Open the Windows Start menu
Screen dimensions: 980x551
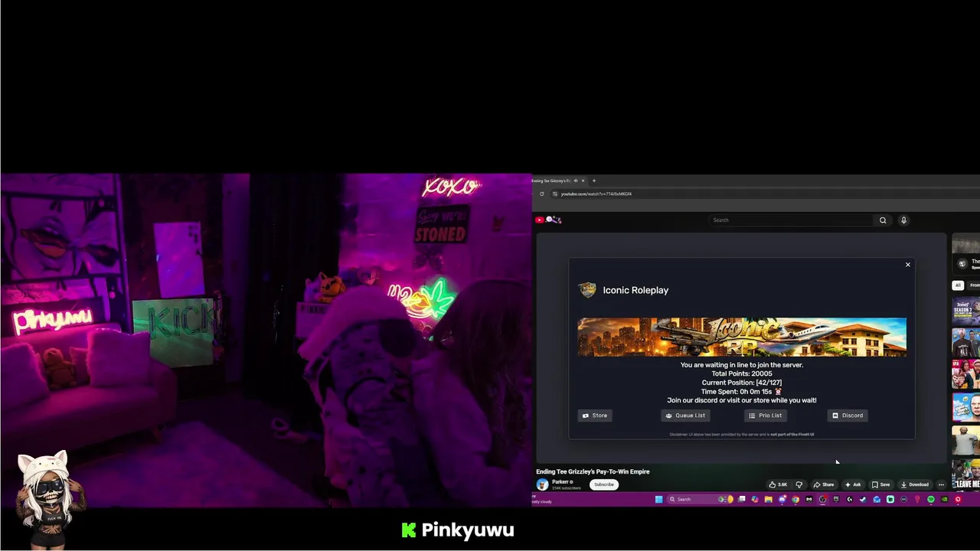tap(659, 499)
